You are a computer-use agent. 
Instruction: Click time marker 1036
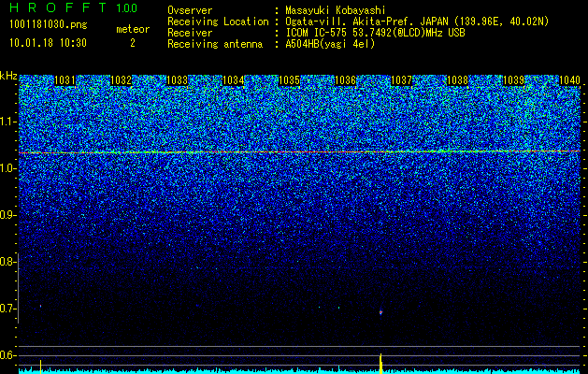point(345,80)
